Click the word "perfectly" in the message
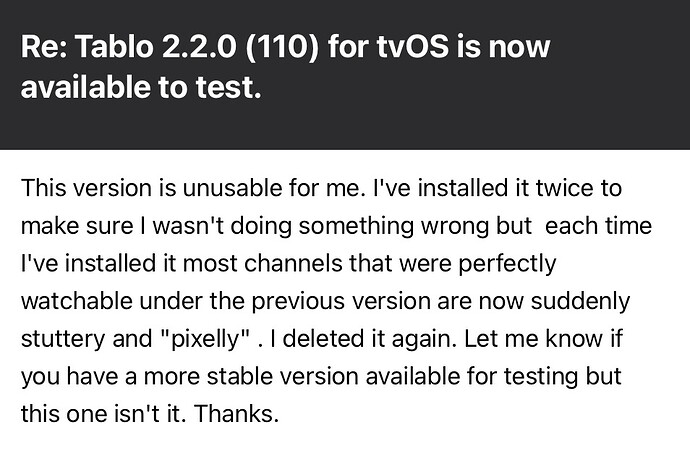The width and height of the screenshot is (690, 450). click(507, 265)
